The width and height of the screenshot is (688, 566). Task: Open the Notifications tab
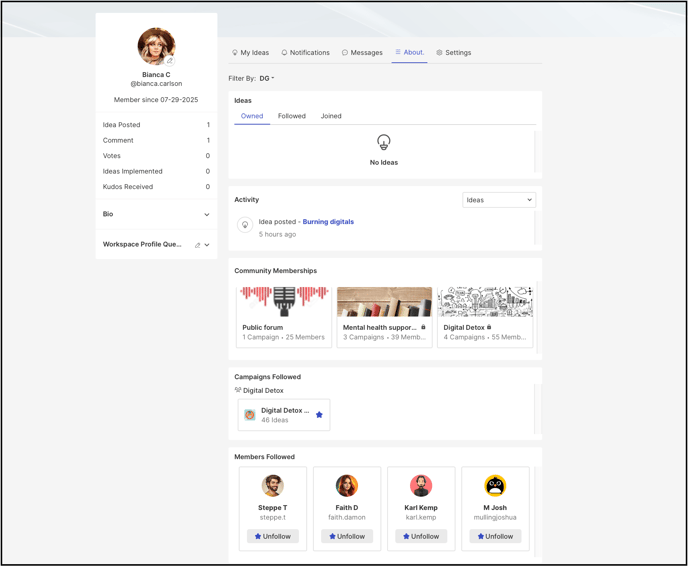[305, 53]
